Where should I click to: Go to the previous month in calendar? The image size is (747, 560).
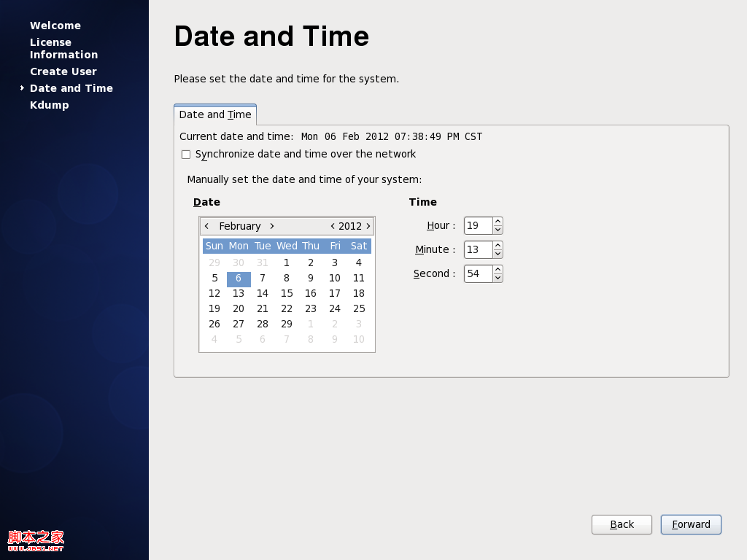pyautogui.click(x=206, y=226)
